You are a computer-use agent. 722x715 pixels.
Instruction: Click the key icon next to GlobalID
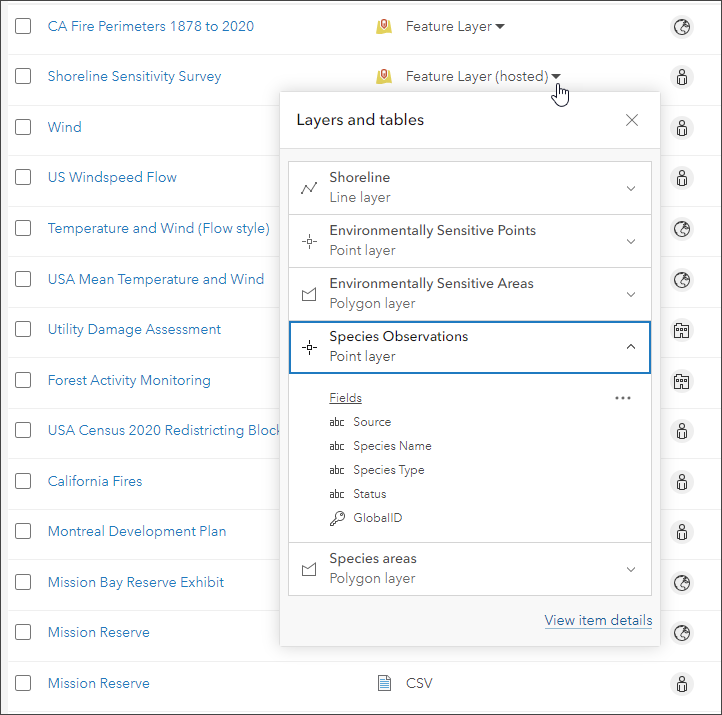(337, 518)
